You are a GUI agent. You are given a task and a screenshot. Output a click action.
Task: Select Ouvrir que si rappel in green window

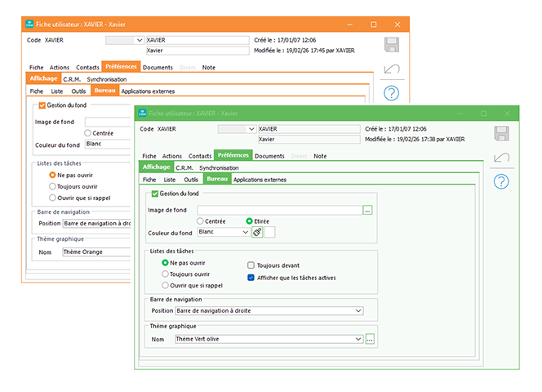pyautogui.click(x=165, y=286)
